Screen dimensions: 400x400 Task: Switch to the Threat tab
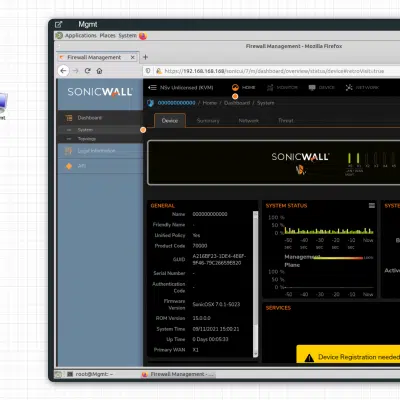coord(286,121)
